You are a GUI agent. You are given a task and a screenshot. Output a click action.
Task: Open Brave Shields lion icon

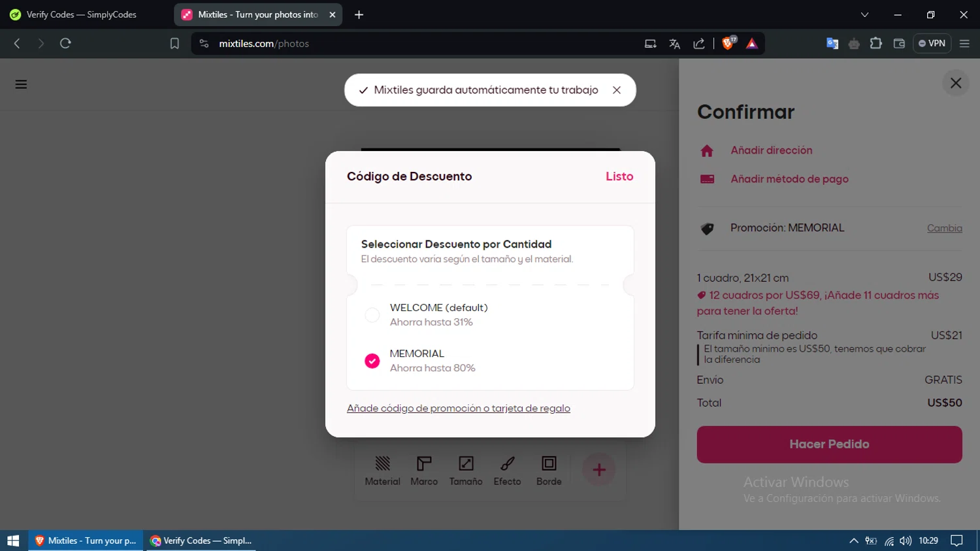728,43
